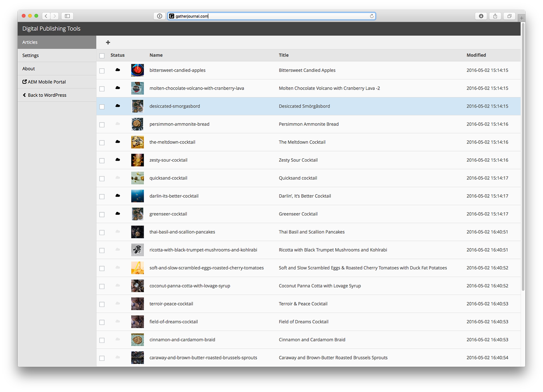The image size is (543, 392).
Task: Open zesty-sour-cocktail thumbnail image
Action: click(x=138, y=160)
